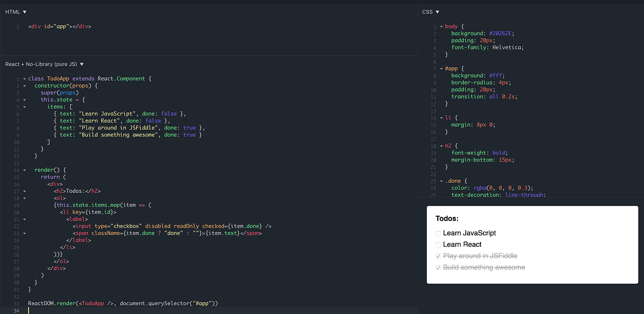
Task: Click the "Learn React" todo text
Action: click(x=462, y=244)
